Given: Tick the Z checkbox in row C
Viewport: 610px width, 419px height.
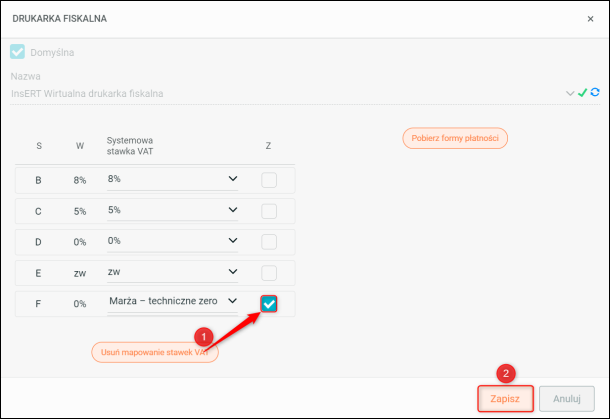Looking at the screenshot, I should [268, 211].
